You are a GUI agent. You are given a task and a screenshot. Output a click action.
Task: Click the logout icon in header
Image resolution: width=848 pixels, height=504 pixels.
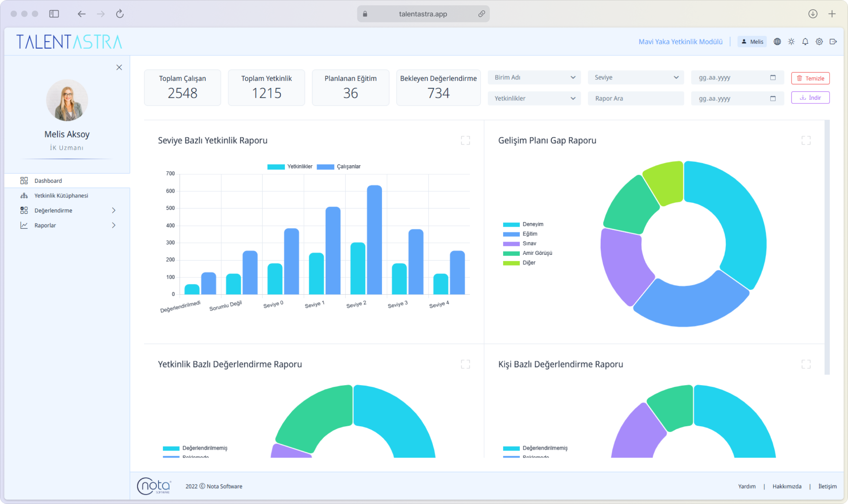(833, 42)
